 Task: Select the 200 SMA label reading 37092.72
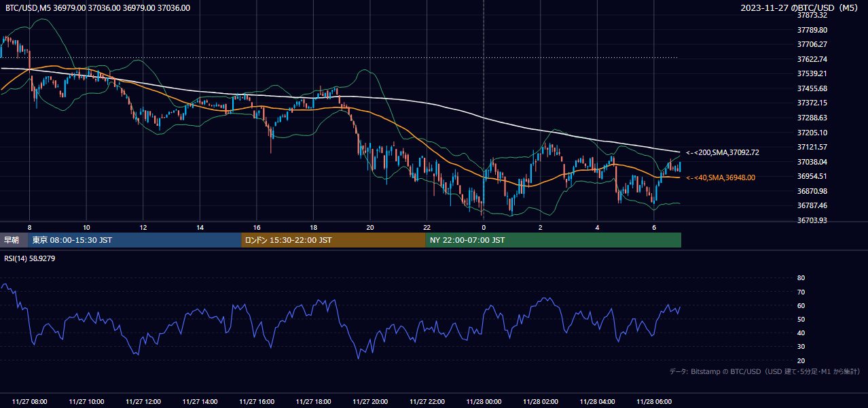pyautogui.click(x=722, y=152)
